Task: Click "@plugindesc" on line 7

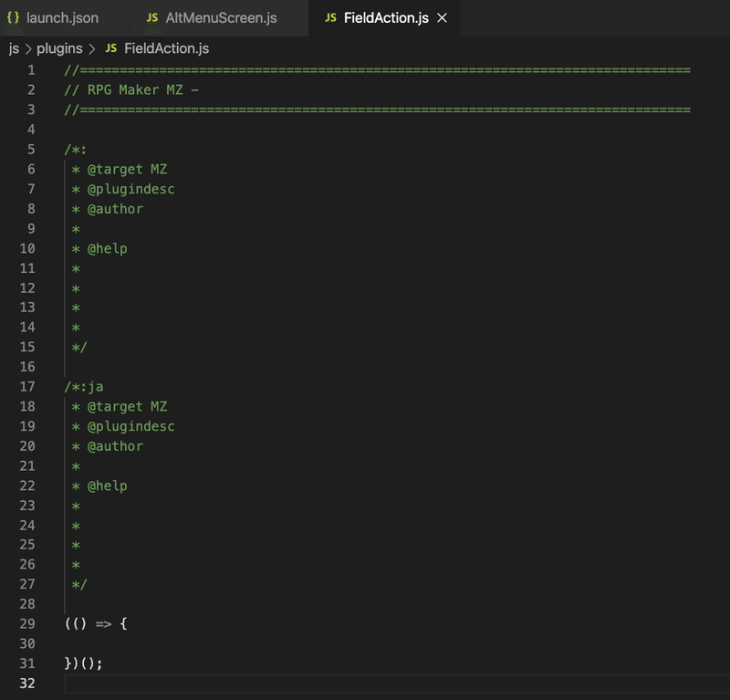Action: click(130, 189)
